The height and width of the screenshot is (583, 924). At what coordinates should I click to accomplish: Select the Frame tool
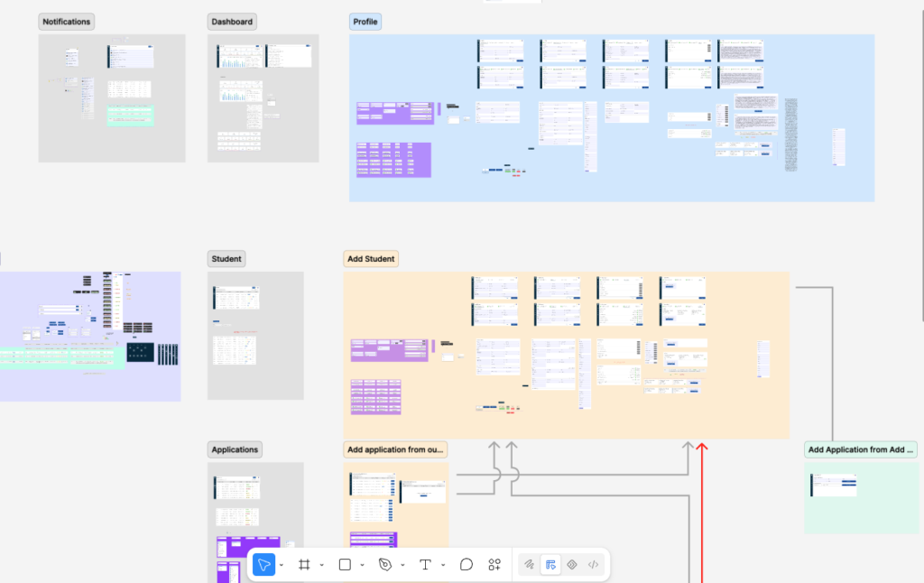[x=304, y=565]
